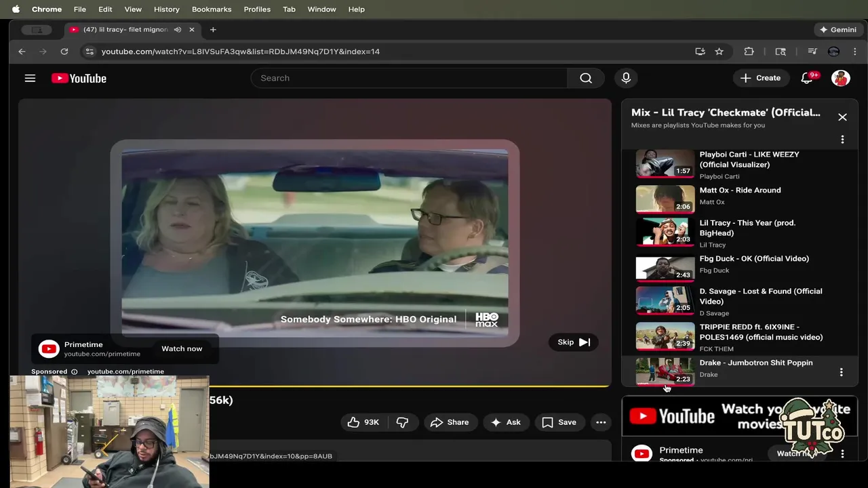Open the YouTube guide hamburger menu

(x=30, y=78)
